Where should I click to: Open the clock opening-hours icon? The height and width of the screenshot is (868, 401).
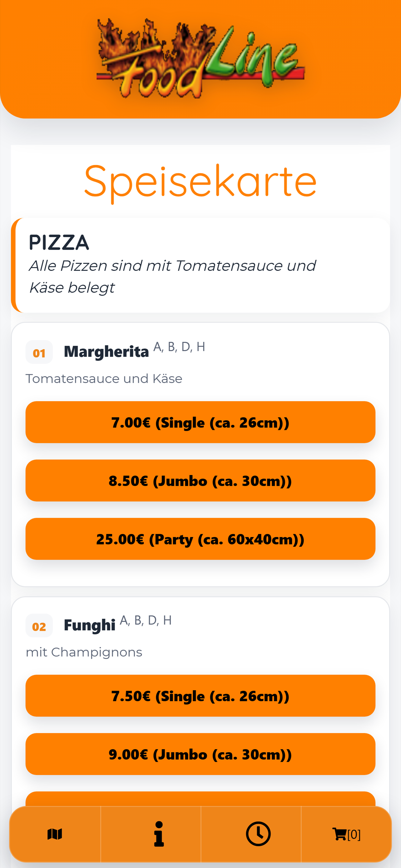click(258, 834)
